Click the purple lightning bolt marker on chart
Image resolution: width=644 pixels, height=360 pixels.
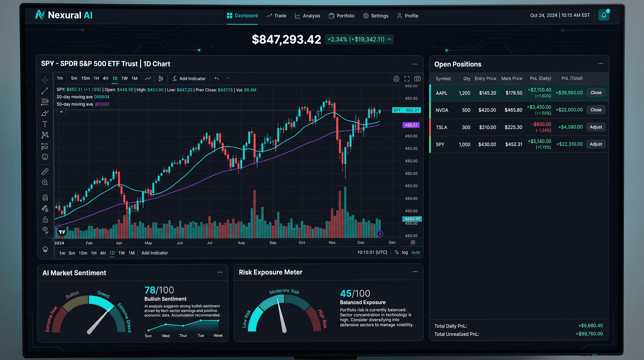[380, 234]
